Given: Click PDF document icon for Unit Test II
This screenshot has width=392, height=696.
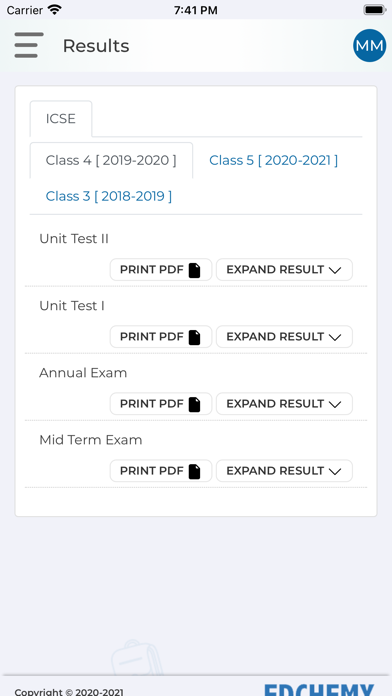Looking at the screenshot, I should (194, 270).
